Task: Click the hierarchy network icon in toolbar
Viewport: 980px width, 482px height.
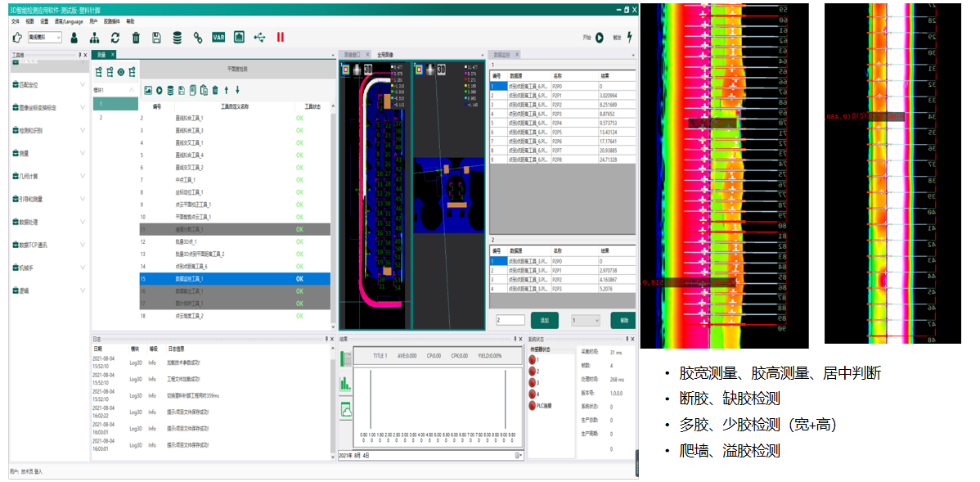Action: (94, 38)
